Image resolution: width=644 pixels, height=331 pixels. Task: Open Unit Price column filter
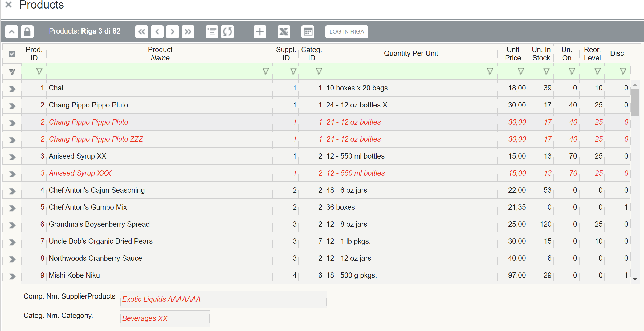click(521, 71)
